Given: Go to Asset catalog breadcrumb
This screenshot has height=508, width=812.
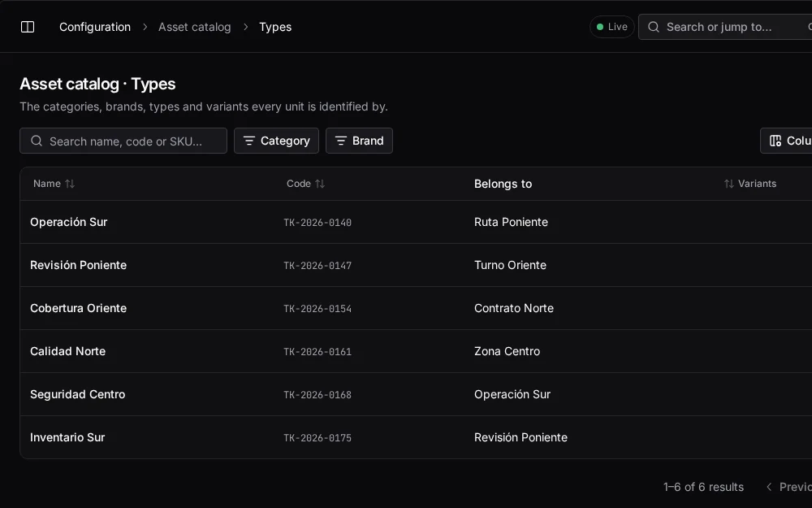Looking at the screenshot, I should [x=194, y=27].
